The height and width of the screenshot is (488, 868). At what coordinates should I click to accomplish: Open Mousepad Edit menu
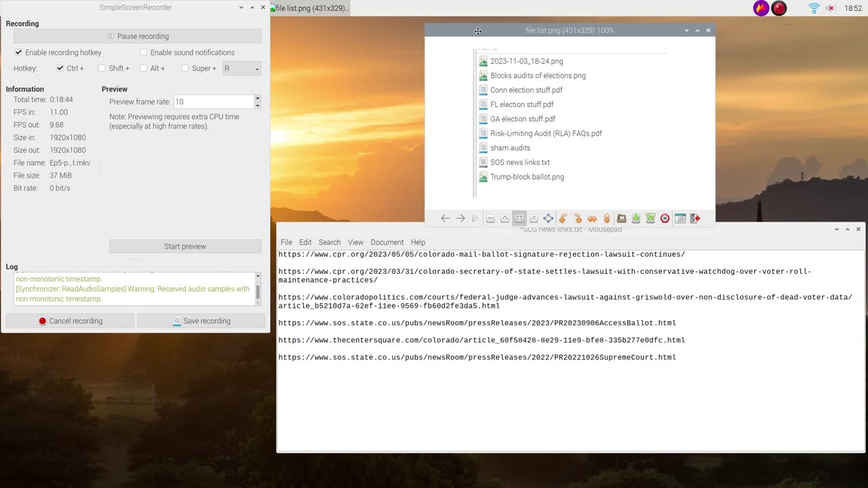pyautogui.click(x=306, y=242)
